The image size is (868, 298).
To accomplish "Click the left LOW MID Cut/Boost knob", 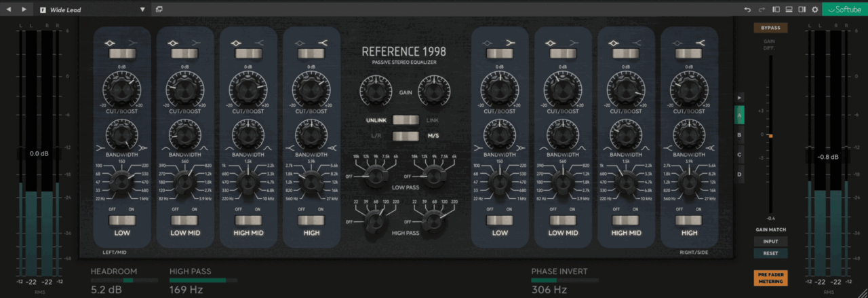I will [x=185, y=88].
